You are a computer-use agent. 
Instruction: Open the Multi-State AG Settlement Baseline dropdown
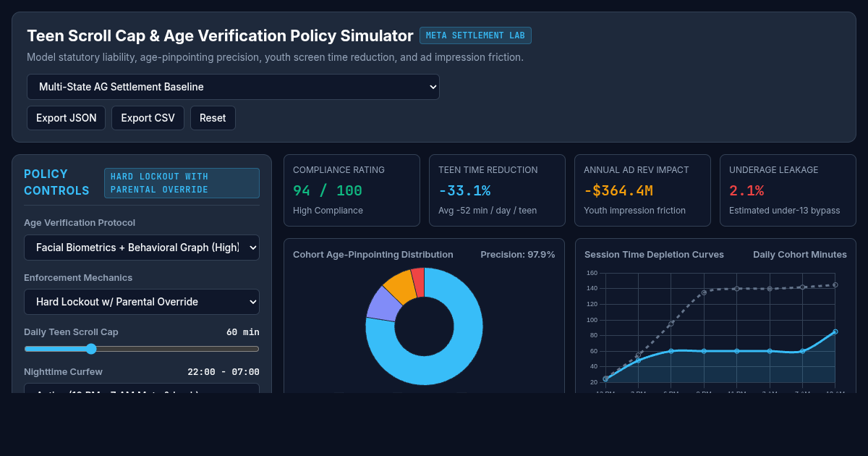(x=233, y=87)
